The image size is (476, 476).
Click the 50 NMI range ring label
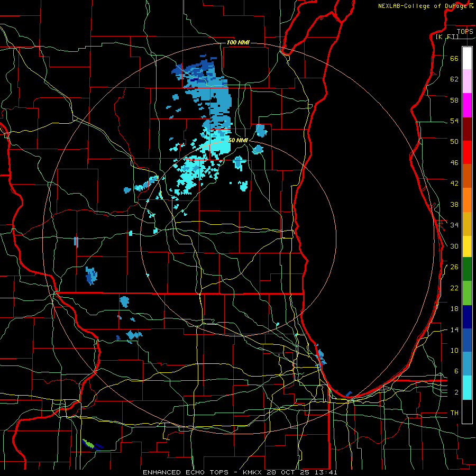pos(238,140)
